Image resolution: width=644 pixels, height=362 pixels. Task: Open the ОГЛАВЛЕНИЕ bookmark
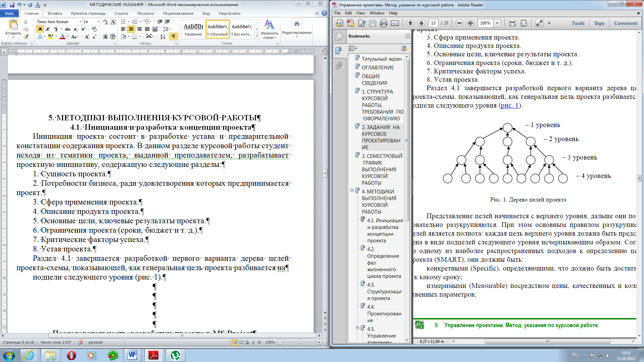pos(378,67)
